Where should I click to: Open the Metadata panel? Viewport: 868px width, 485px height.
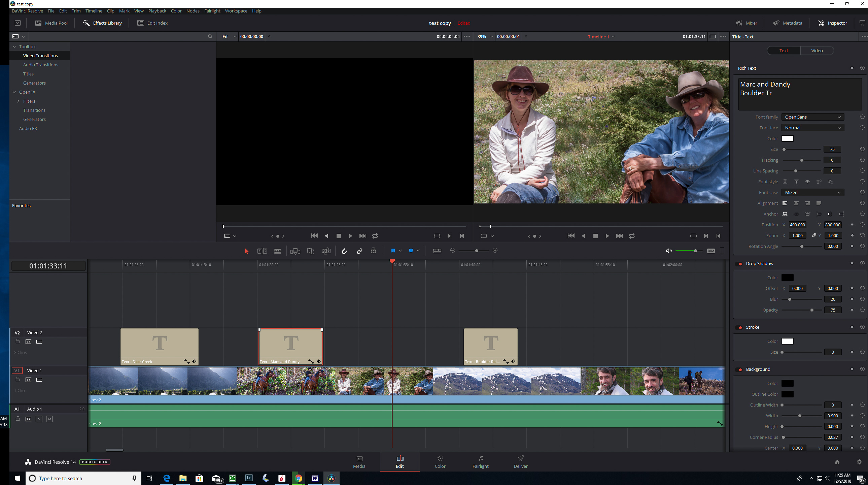(x=788, y=23)
